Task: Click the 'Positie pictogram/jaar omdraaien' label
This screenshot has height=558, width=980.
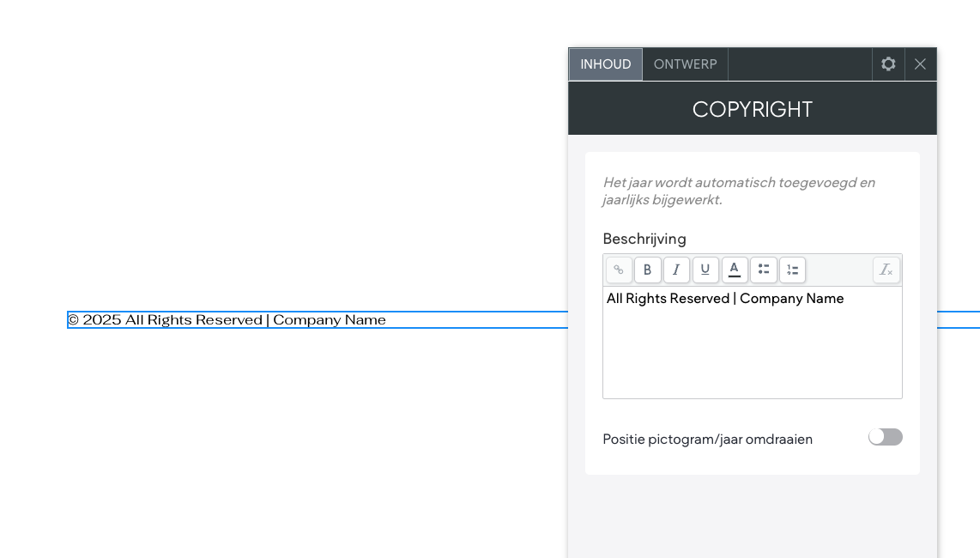Action: pyautogui.click(x=707, y=440)
